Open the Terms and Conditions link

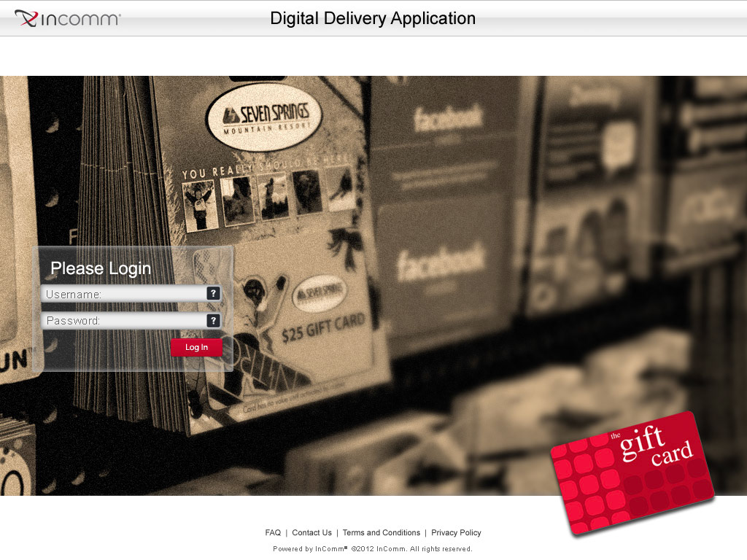click(381, 532)
